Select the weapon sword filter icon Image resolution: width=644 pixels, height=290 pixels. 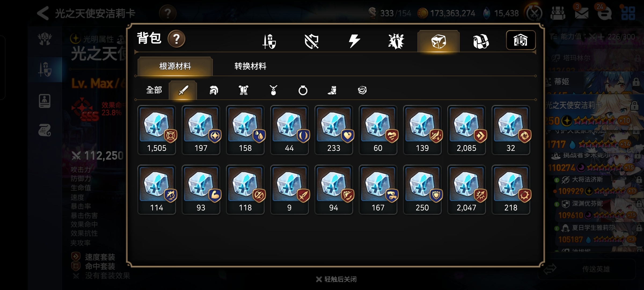point(183,90)
